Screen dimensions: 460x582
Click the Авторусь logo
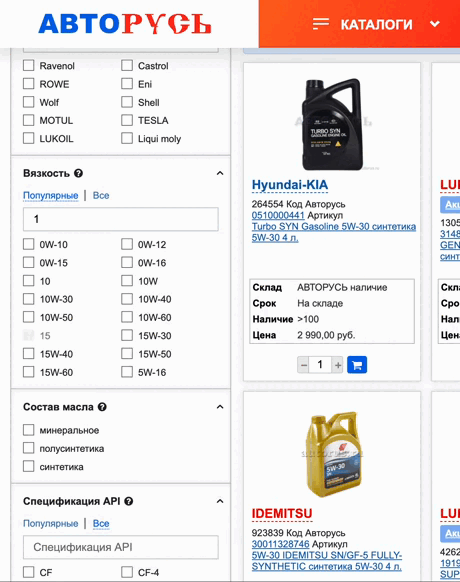[125, 24]
